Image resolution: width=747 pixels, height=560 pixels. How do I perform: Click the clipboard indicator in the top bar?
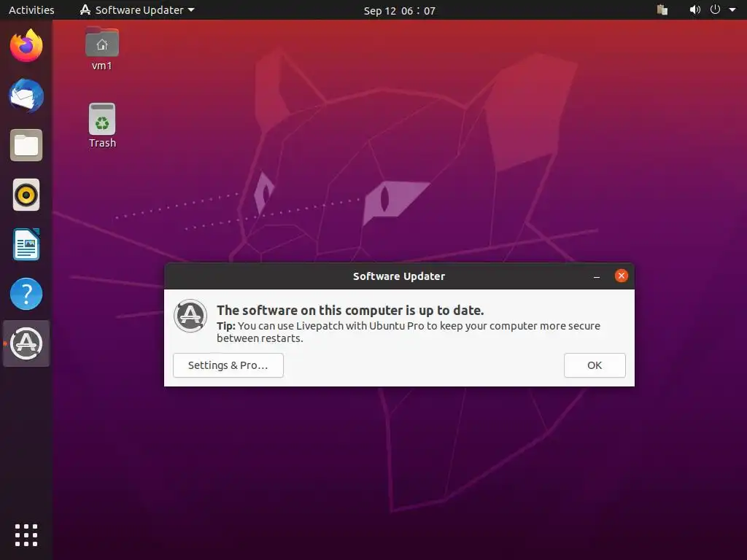(662, 10)
